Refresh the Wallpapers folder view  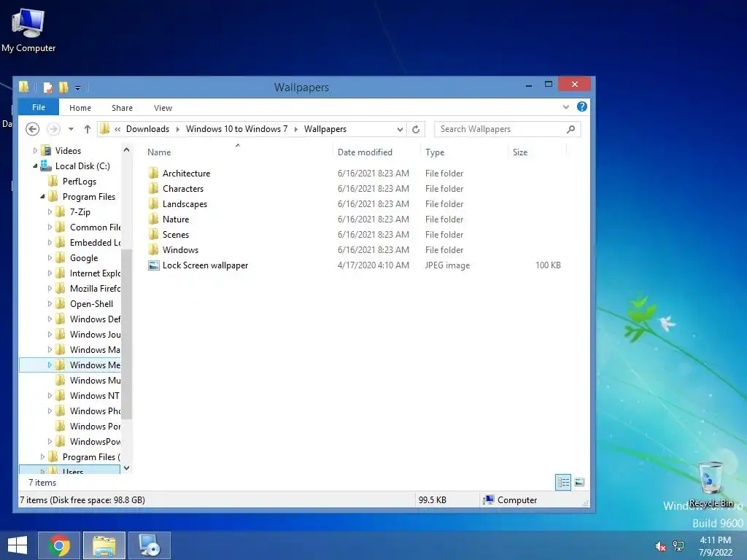(415, 129)
